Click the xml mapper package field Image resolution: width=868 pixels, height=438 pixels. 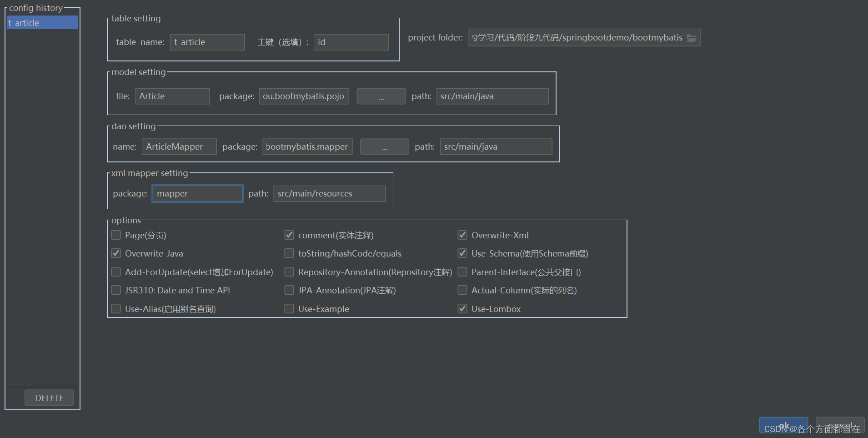(x=197, y=193)
